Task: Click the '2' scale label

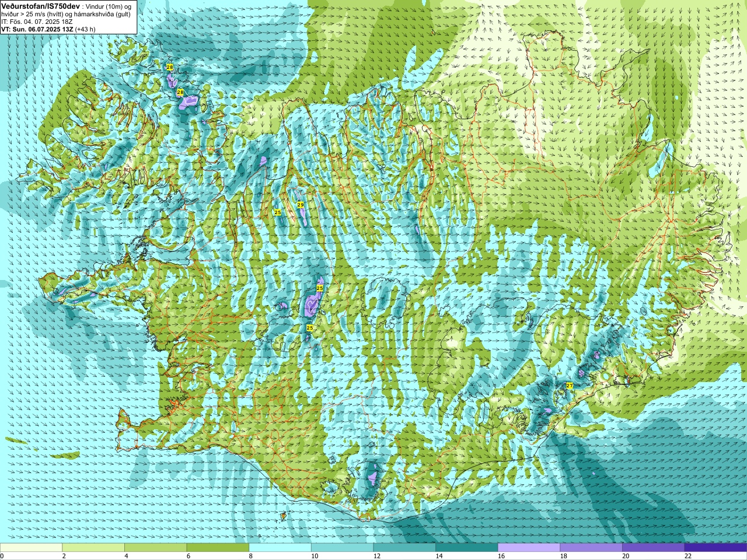Action: [64, 556]
